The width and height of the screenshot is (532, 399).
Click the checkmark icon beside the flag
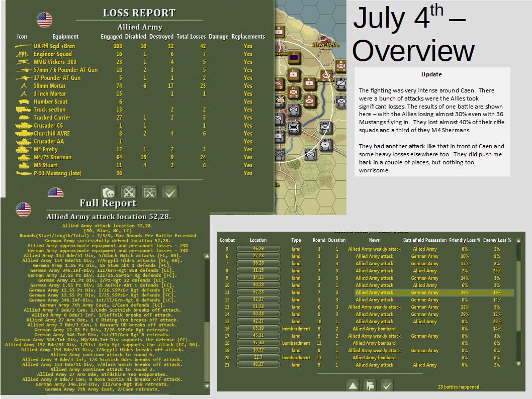click(388, 386)
